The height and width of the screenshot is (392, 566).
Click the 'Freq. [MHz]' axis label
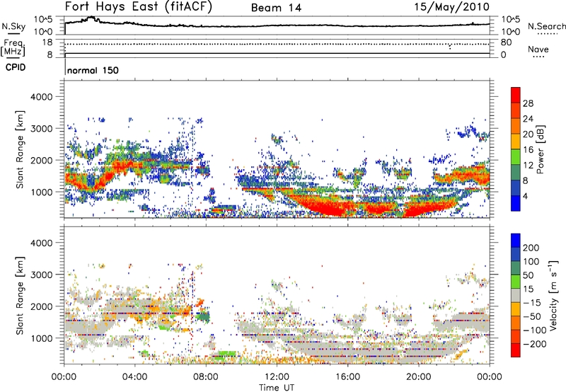(13, 47)
